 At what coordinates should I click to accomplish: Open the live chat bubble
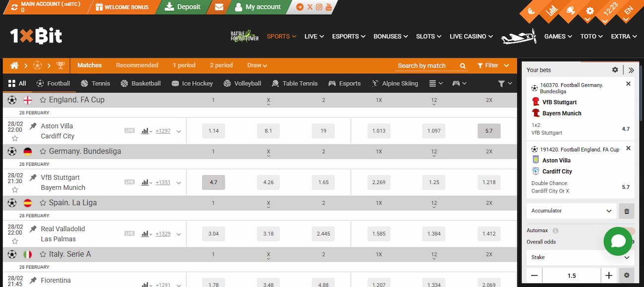[618, 241]
